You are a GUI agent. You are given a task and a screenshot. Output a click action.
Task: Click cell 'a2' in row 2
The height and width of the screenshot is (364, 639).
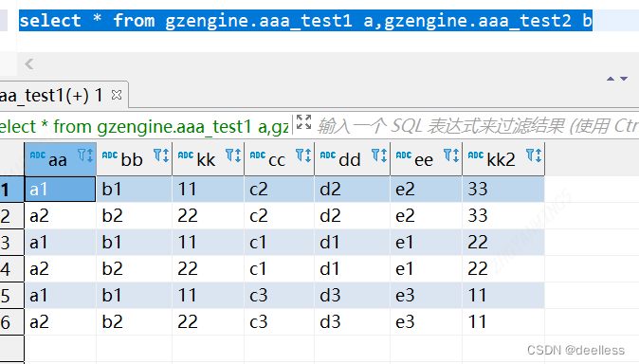click(x=61, y=215)
